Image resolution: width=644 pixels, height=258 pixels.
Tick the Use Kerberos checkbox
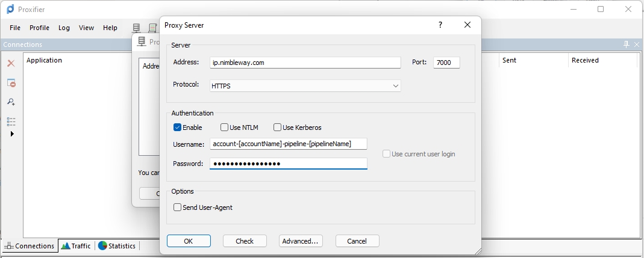pyautogui.click(x=278, y=127)
